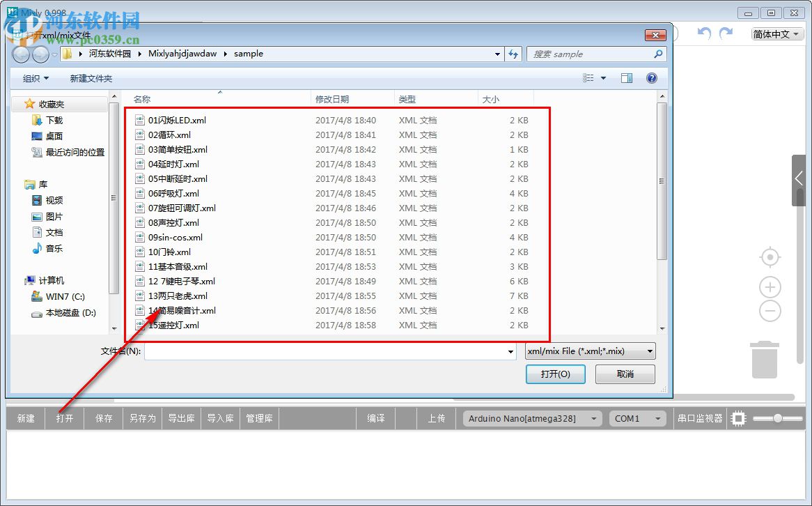This screenshot has width=812, height=506.
Task: Collapse the code panel using the chevron
Action: coord(798,179)
